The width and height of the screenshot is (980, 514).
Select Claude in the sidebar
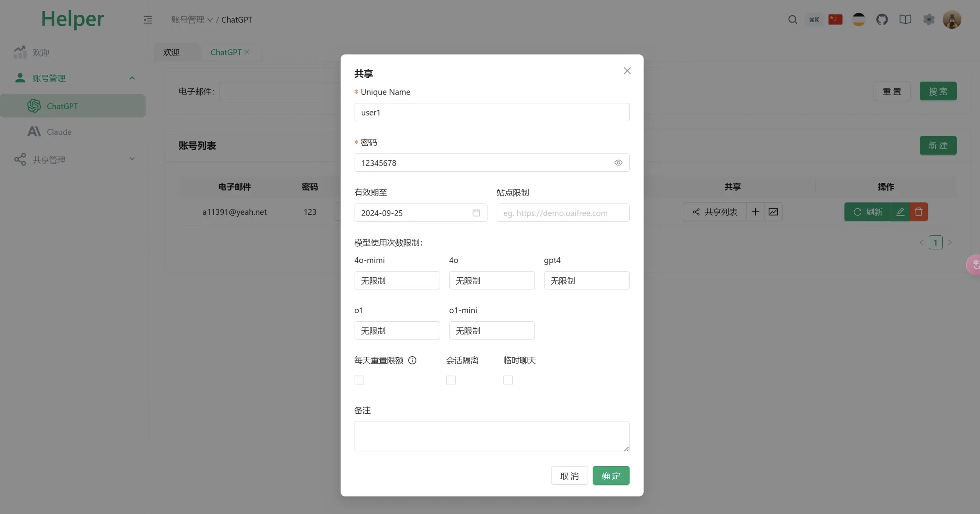pos(59,132)
